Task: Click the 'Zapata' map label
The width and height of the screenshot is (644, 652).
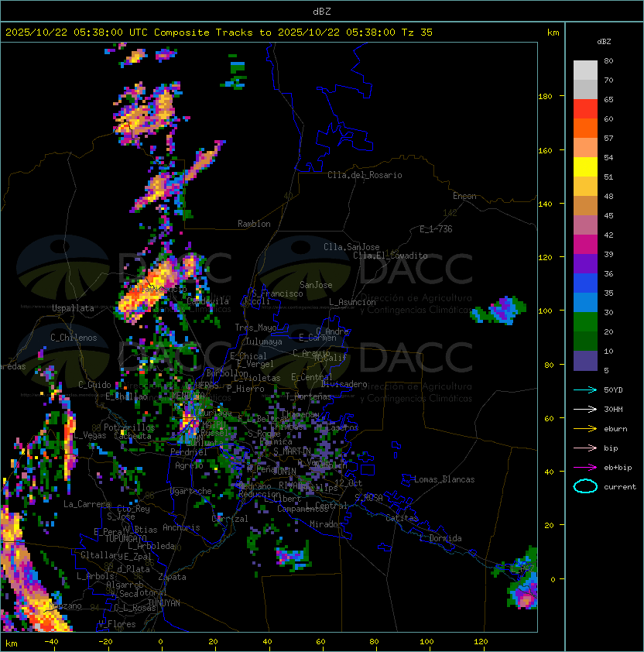Action: tap(172, 577)
